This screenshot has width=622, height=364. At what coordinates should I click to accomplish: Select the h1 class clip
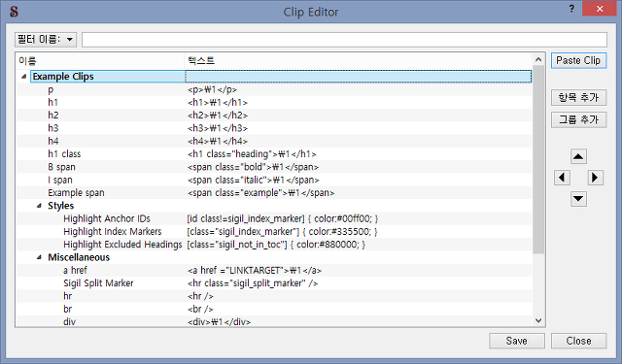pyautogui.click(x=274, y=153)
